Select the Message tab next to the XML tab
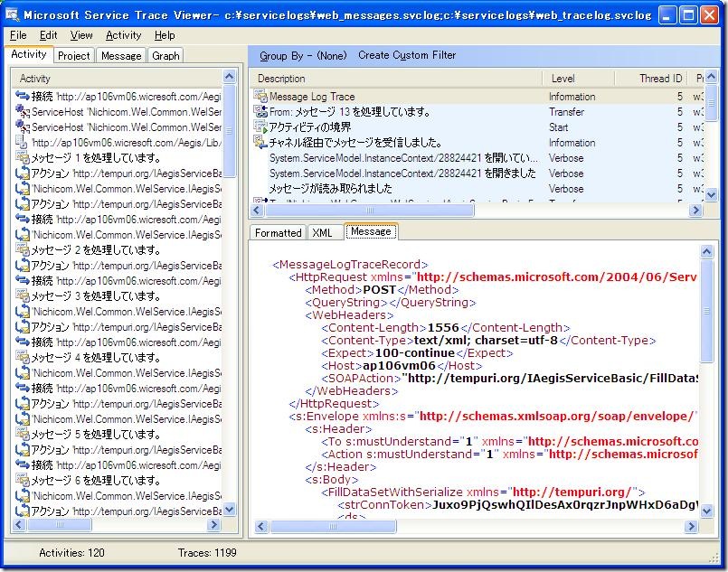The image size is (728, 572). 371,231
